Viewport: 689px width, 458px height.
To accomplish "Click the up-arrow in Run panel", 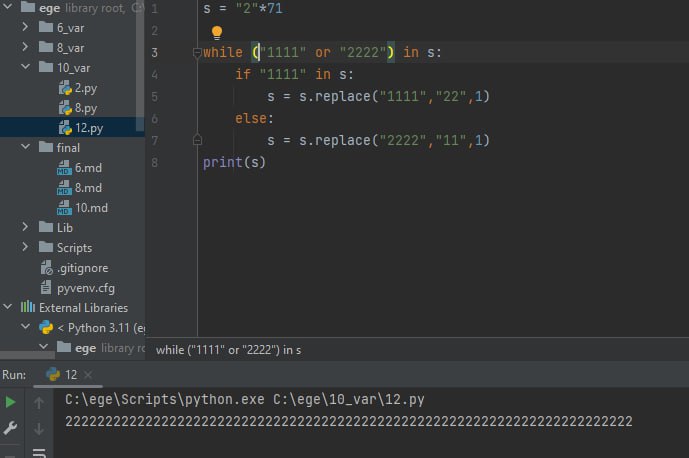I will click(39, 403).
